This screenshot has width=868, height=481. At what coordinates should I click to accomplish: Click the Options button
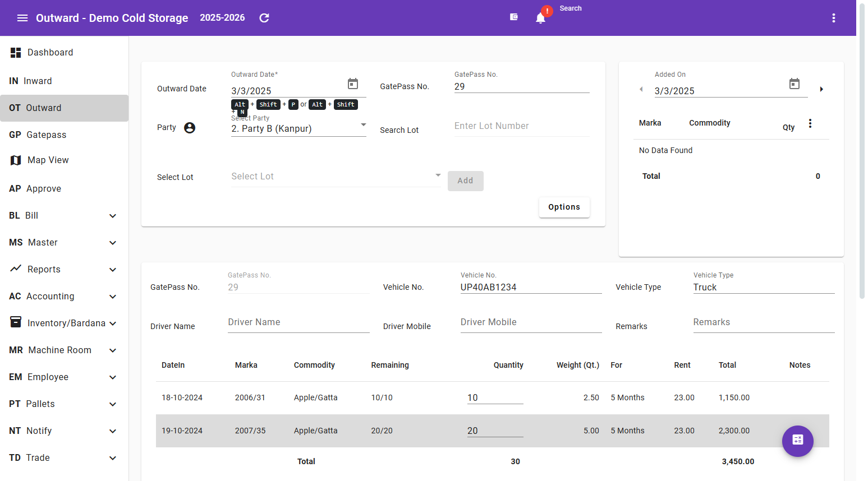click(x=564, y=207)
